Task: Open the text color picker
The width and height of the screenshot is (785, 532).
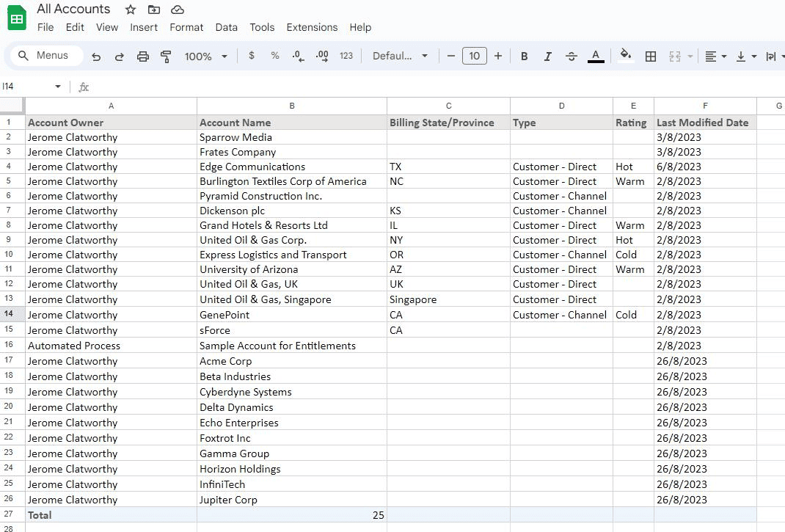Action: (x=596, y=56)
